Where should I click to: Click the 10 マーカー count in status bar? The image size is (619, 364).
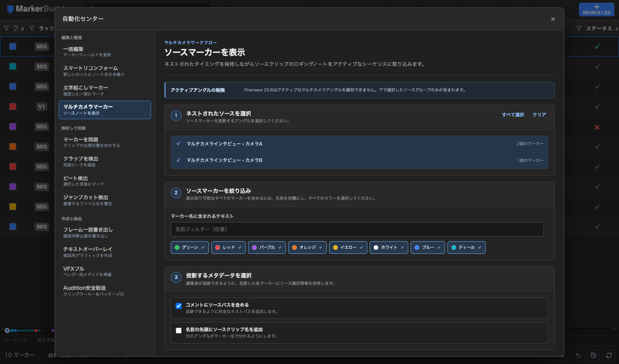pyautogui.click(x=20, y=355)
